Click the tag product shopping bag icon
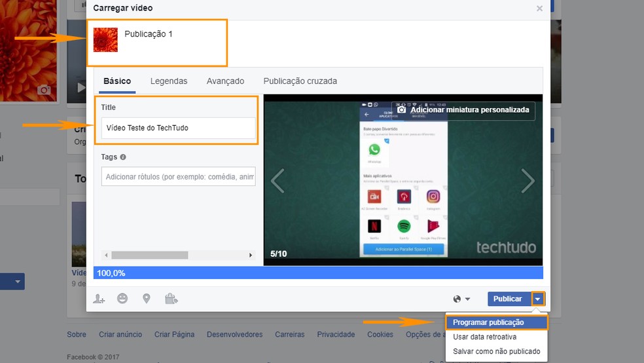The width and height of the screenshot is (644, 363). coord(171,298)
